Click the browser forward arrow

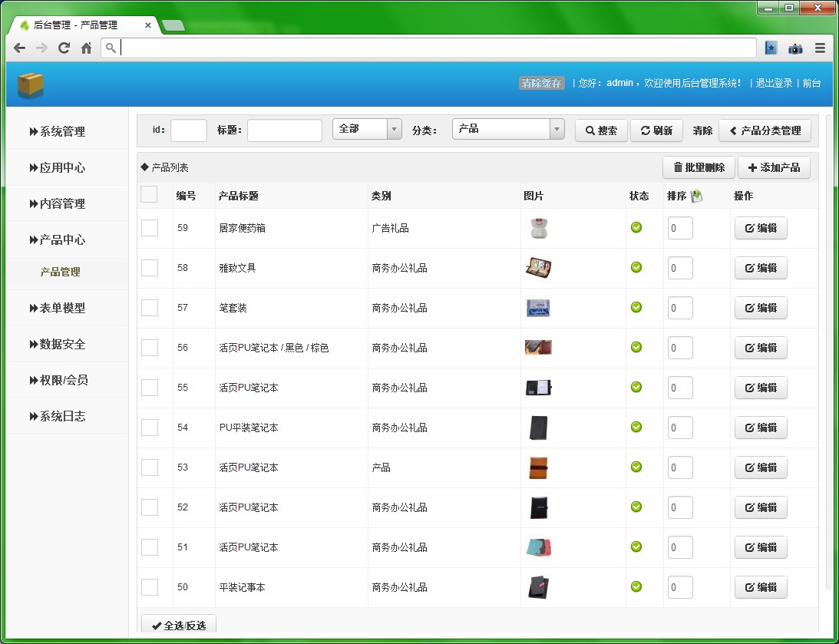coord(41,48)
